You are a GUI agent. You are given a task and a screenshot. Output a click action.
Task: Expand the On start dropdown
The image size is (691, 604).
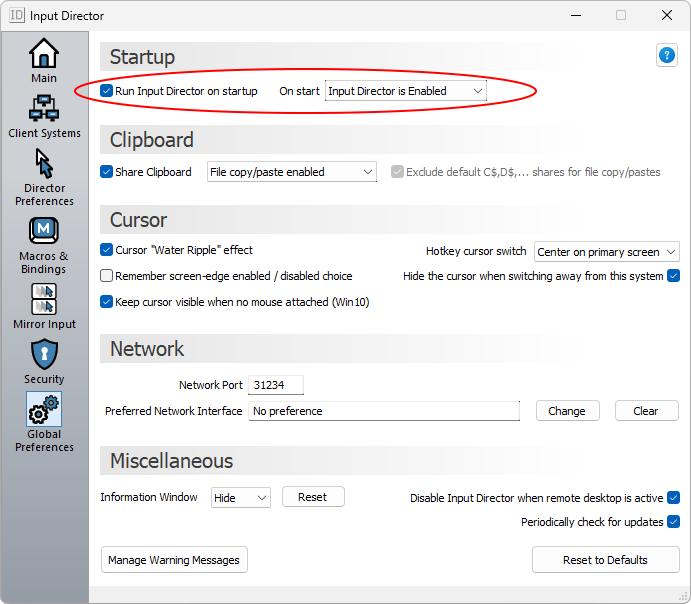(405, 91)
